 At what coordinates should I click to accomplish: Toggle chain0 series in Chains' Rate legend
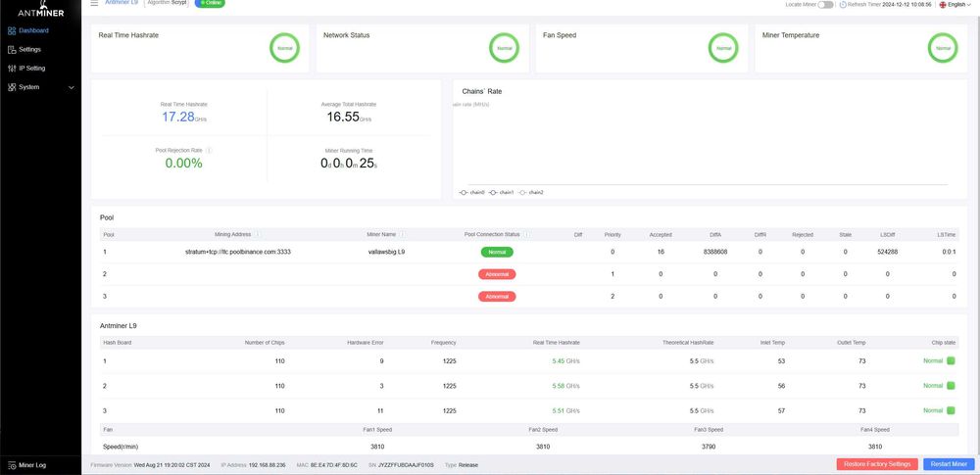tap(472, 193)
